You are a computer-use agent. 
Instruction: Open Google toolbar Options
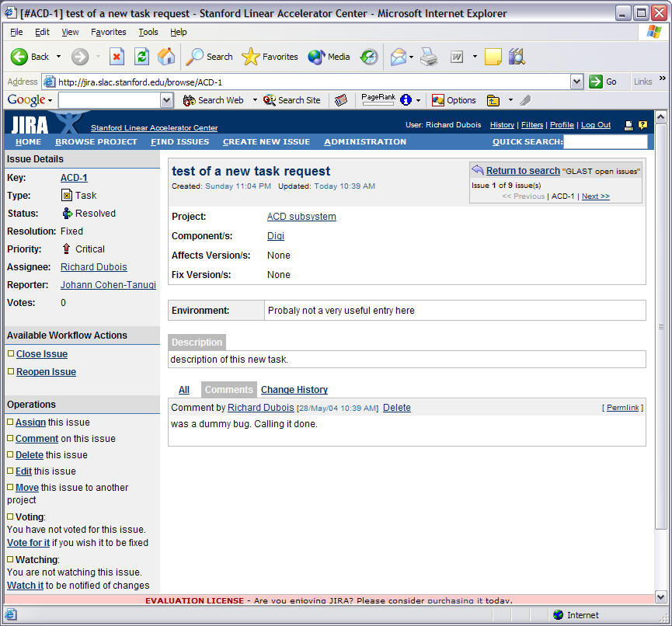[454, 100]
